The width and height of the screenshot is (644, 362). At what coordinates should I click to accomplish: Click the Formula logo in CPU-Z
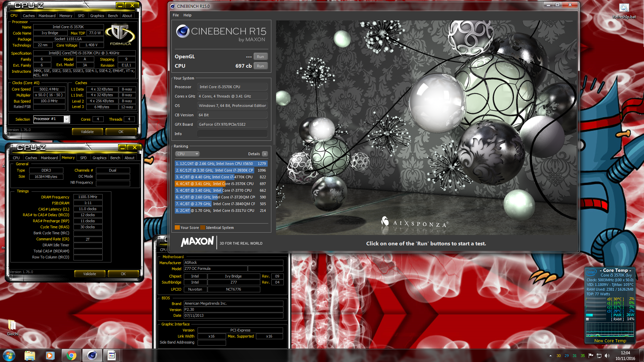(x=120, y=35)
